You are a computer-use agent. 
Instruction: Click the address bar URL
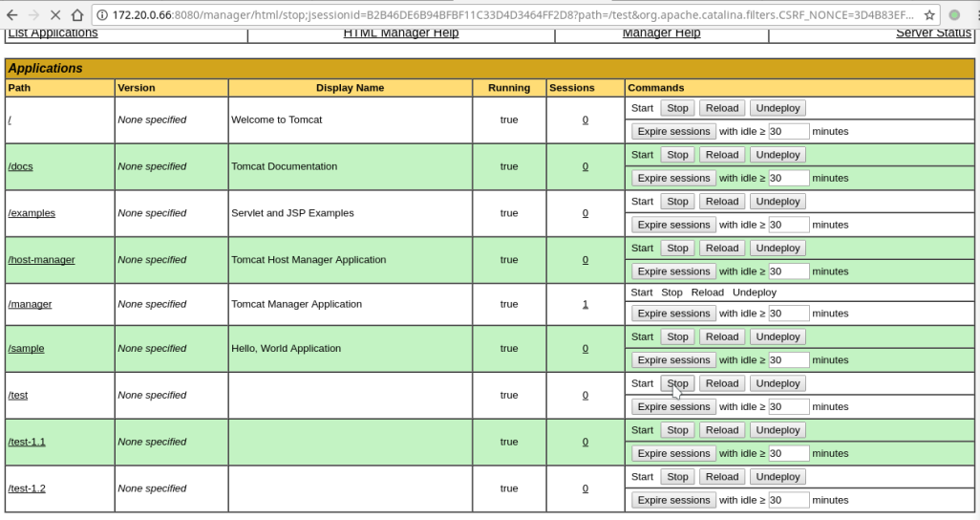click(513, 15)
